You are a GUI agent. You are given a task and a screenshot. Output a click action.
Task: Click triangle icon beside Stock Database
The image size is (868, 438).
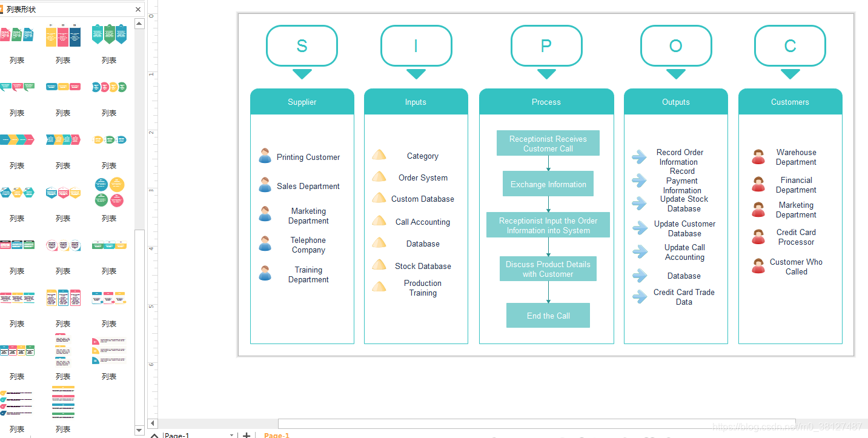[x=379, y=265]
